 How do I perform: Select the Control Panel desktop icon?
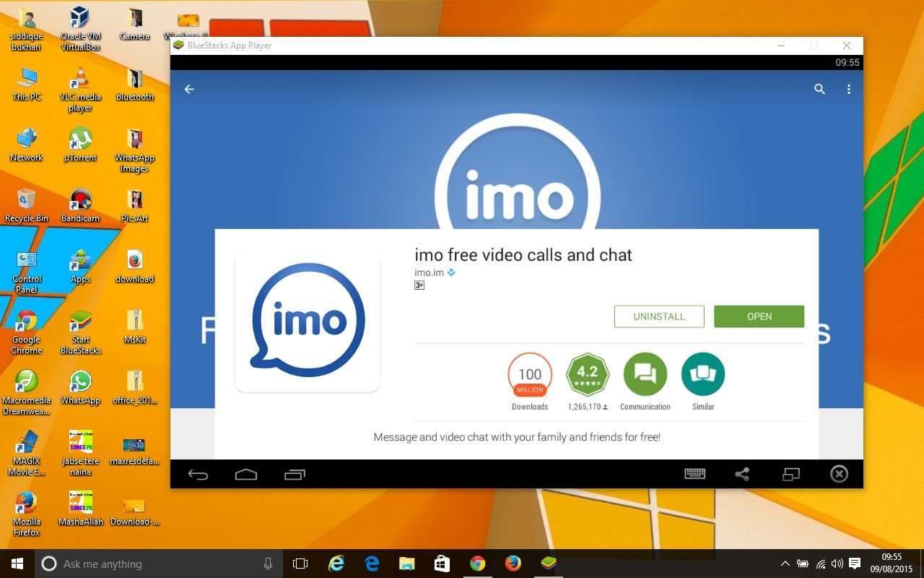click(x=27, y=272)
